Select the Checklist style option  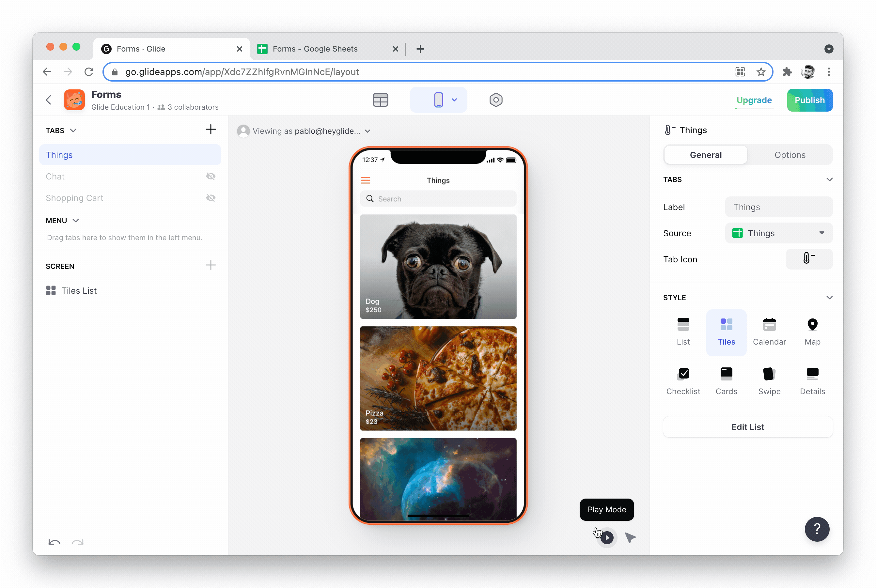point(683,381)
